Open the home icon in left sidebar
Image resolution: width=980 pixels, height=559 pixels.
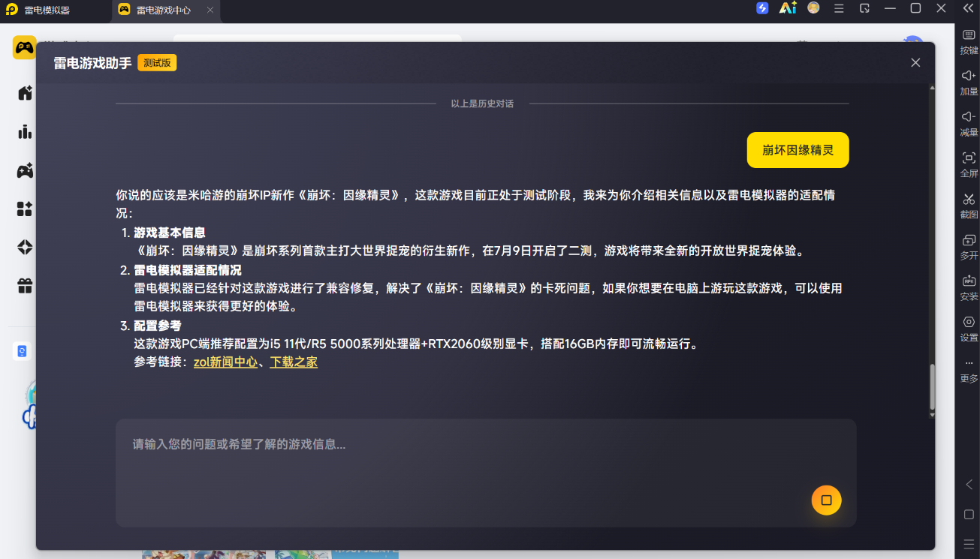[25, 93]
